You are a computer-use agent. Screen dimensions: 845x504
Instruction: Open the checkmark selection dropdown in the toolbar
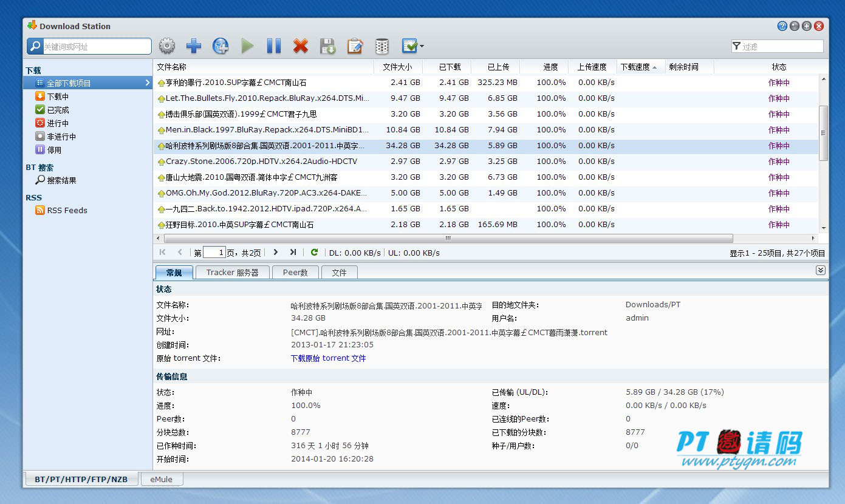pyautogui.click(x=412, y=46)
